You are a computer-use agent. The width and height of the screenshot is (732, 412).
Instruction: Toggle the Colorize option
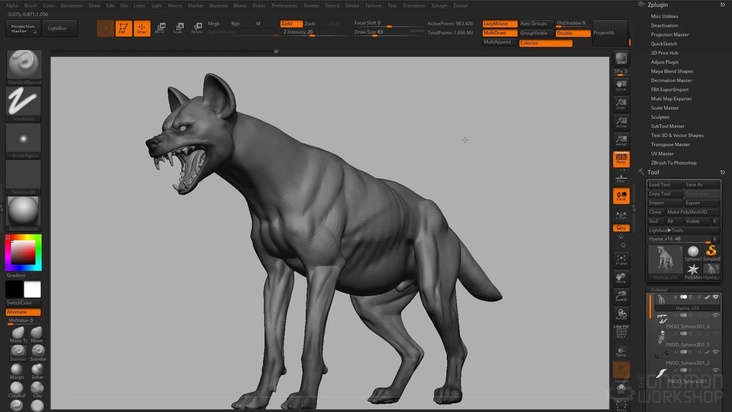545,43
